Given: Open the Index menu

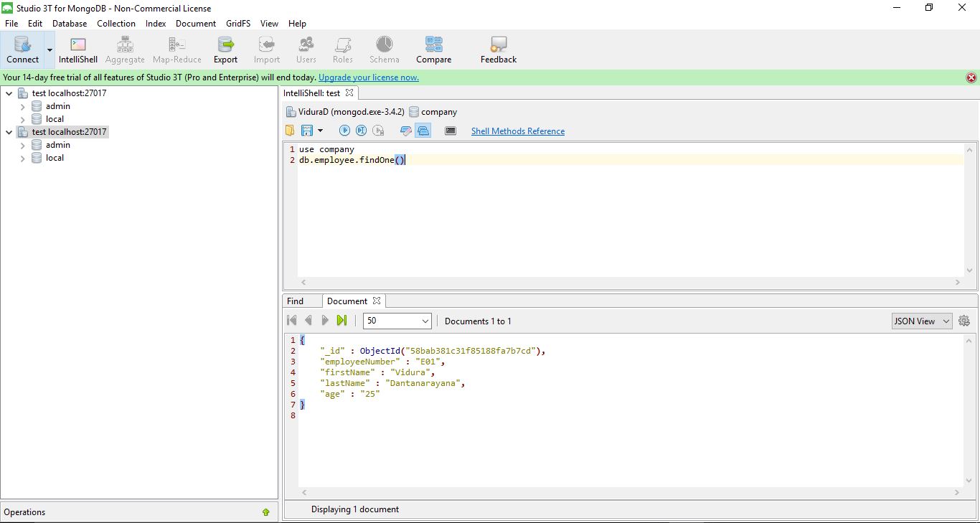Looking at the screenshot, I should 156,24.
